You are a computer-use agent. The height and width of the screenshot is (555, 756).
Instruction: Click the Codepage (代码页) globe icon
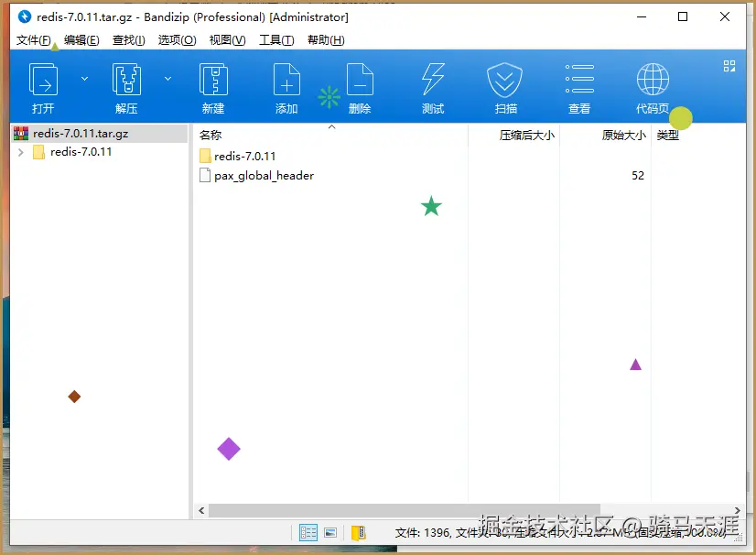(x=653, y=80)
